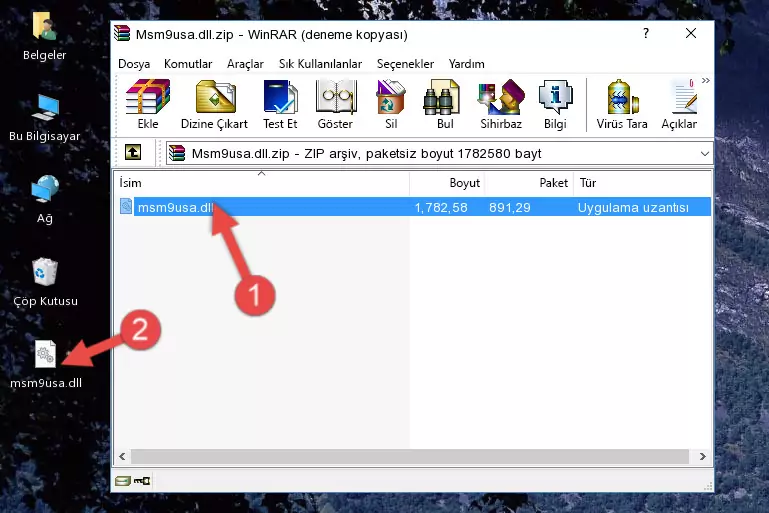Open the Araçlar menu
The height and width of the screenshot is (513, 769).
pos(245,64)
